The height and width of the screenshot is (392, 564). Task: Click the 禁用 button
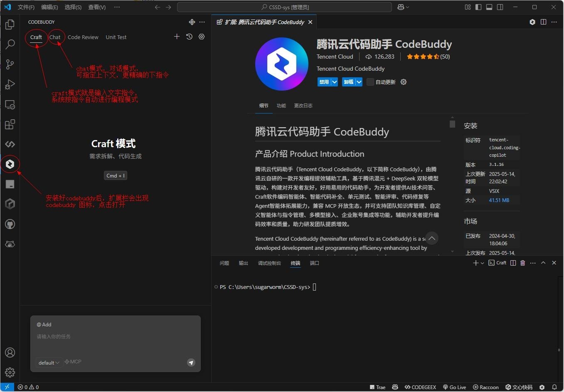point(324,82)
